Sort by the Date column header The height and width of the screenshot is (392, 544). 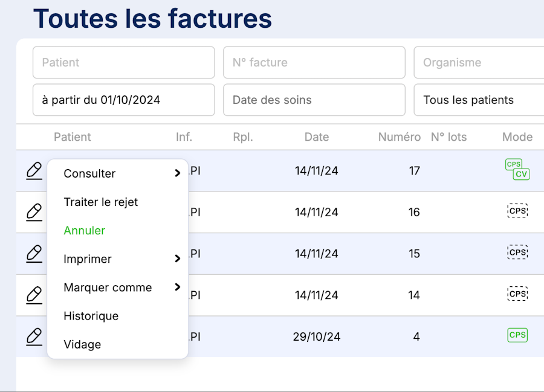tap(317, 137)
